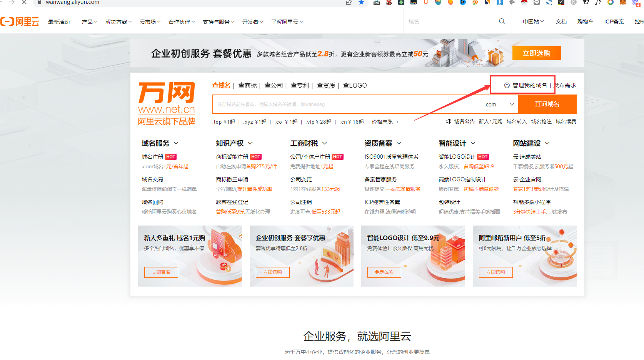Open the 域名续费 link
This screenshot has height=360, width=644.
(x=566, y=121)
